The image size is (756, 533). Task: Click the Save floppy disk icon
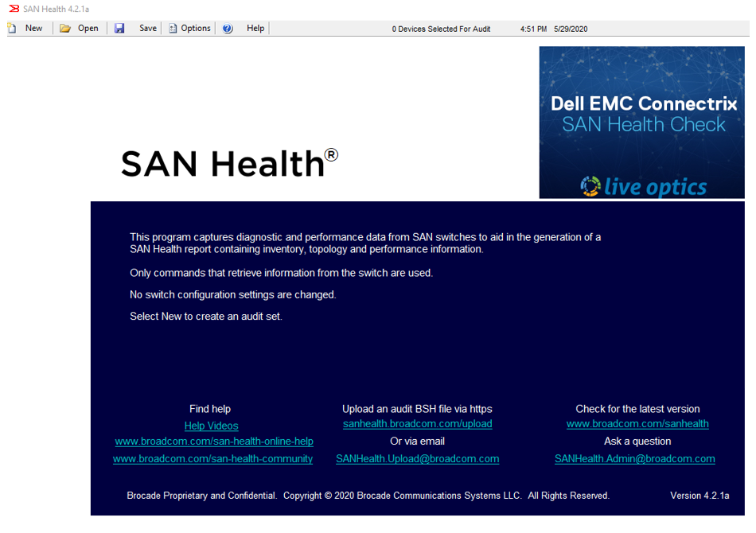(x=119, y=29)
